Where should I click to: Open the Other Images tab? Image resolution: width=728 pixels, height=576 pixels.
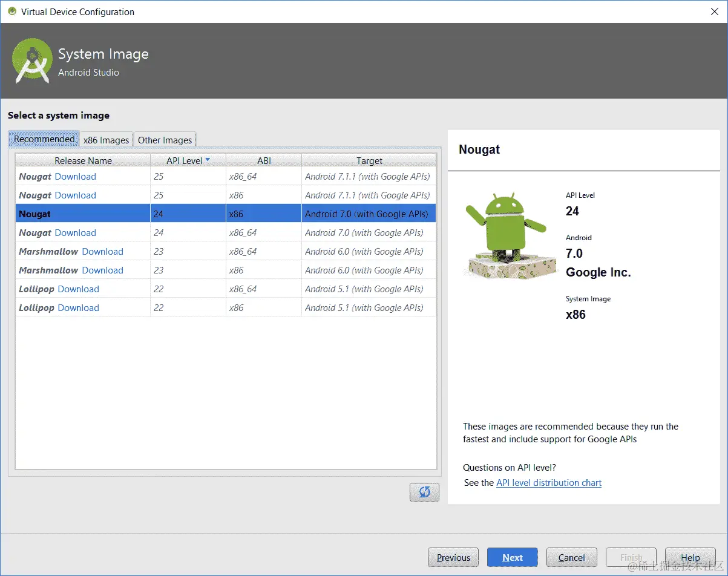(165, 140)
